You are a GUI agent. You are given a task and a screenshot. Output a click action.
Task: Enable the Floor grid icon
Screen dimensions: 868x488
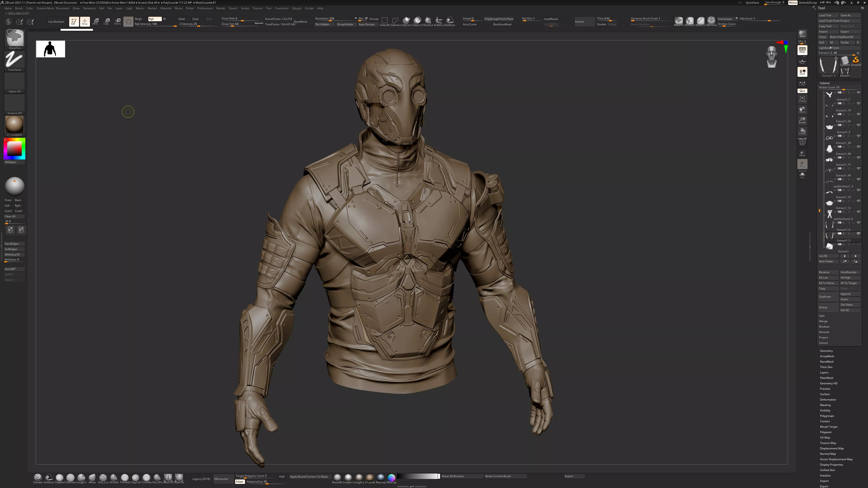click(802, 62)
